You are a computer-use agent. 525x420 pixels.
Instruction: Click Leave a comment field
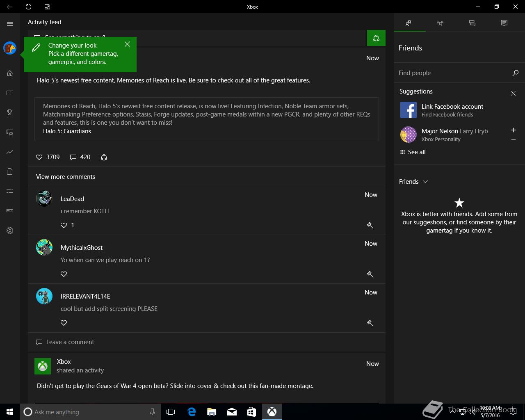(207, 342)
